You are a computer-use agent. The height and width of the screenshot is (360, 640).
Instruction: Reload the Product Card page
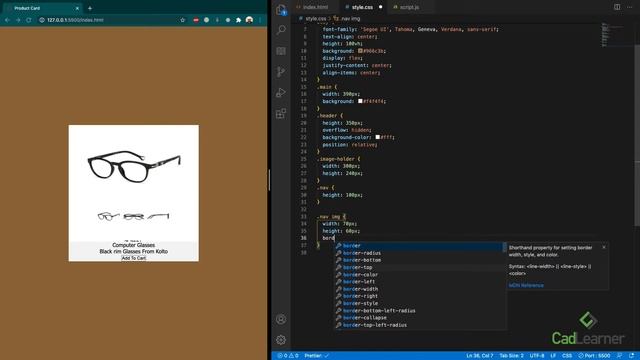pyautogui.click(x=29, y=20)
